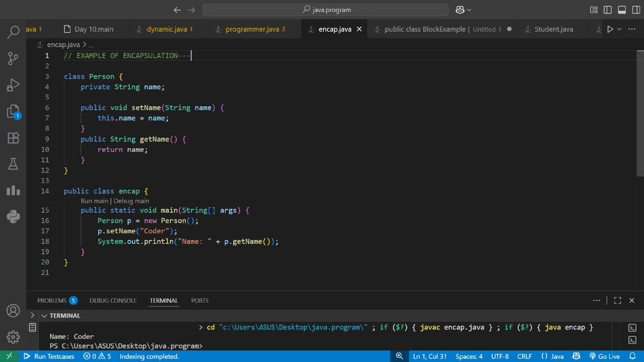The image size is (644, 362).
Task: Open the Python activity bar icon
Action: coord(13,217)
